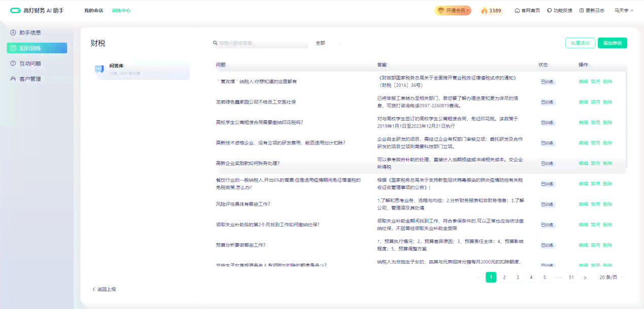Click the 开通会员 button

[453, 10]
